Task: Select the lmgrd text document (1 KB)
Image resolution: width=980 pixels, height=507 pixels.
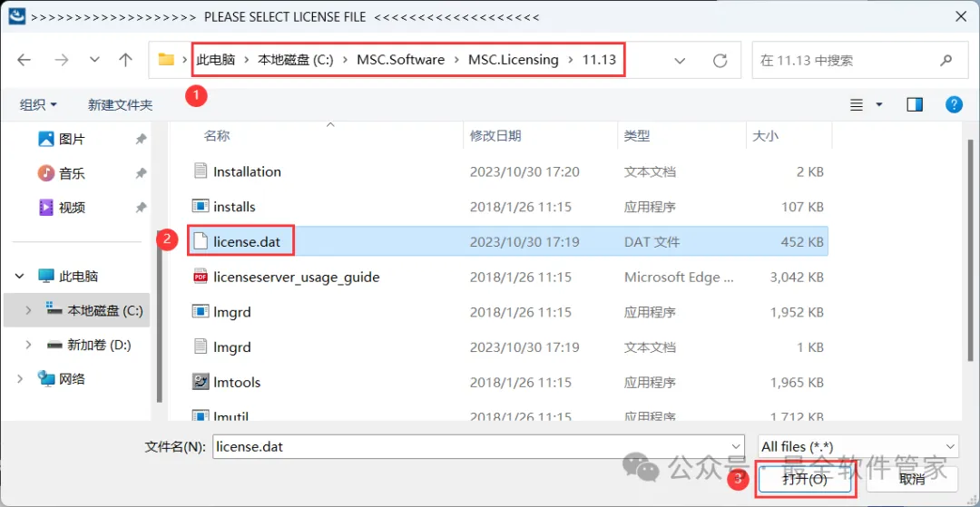Action: pyautogui.click(x=507, y=346)
